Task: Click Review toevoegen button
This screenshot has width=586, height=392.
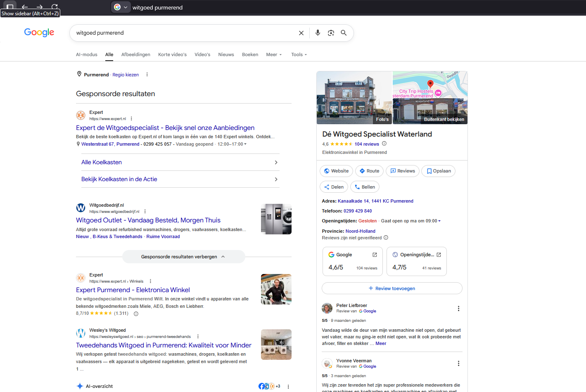Action: 392,288
